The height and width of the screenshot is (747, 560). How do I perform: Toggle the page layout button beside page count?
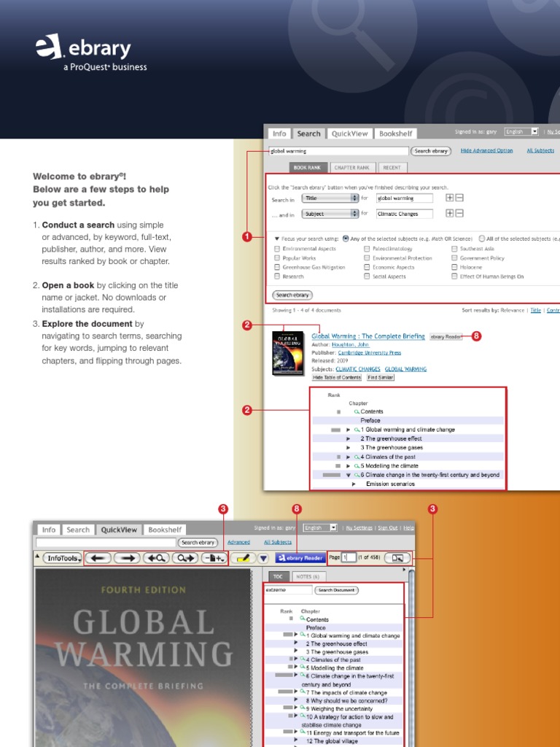pyautogui.click(x=397, y=558)
